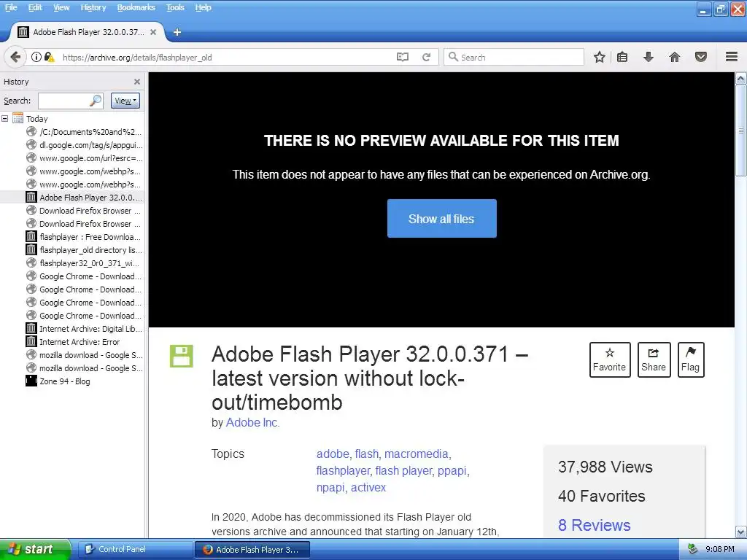Click the Safely Remove Hardware tray icon
The height and width of the screenshot is (560, 747).
[692, 549]
